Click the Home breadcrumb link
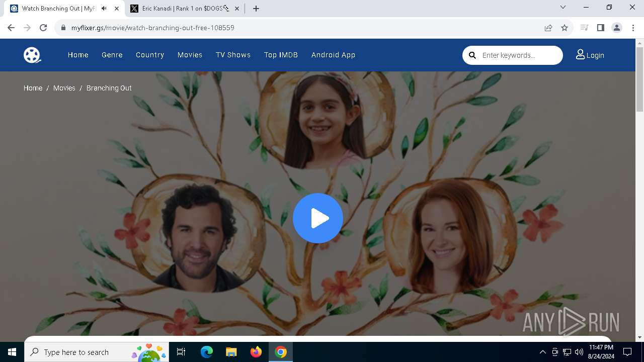Image resolution: width=644 pixels, height=362 pixels. pyautogui.click(x=33, y=88)
